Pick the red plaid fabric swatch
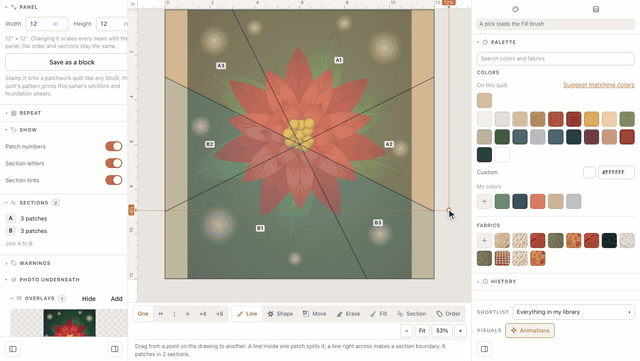The width and height of the screenshot is (640, 361). pos(502,258)
